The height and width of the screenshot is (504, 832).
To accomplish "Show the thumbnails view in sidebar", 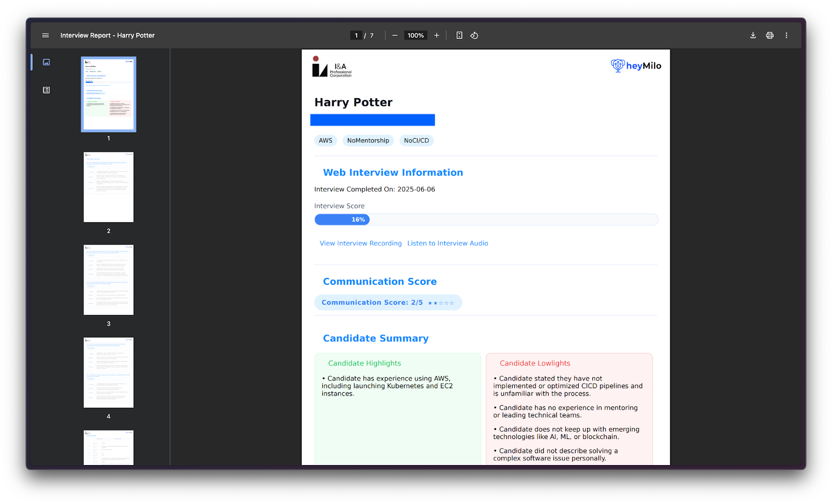I will click(46, 62).
